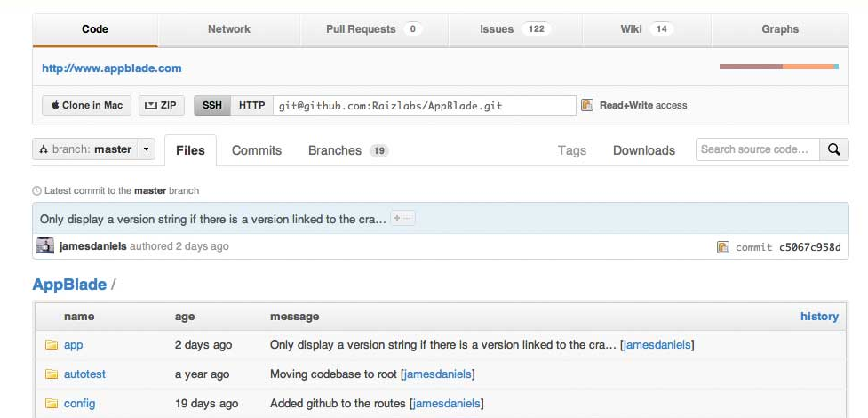868x418 pixels.
Task: Open the Branches subtab
Action: tap(348, 150)
